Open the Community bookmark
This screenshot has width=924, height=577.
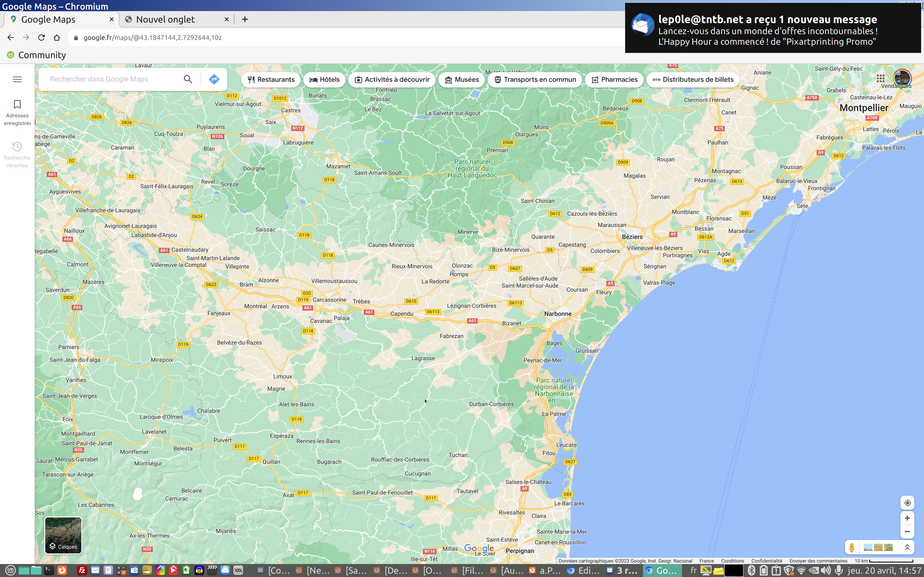coord(37,55)
